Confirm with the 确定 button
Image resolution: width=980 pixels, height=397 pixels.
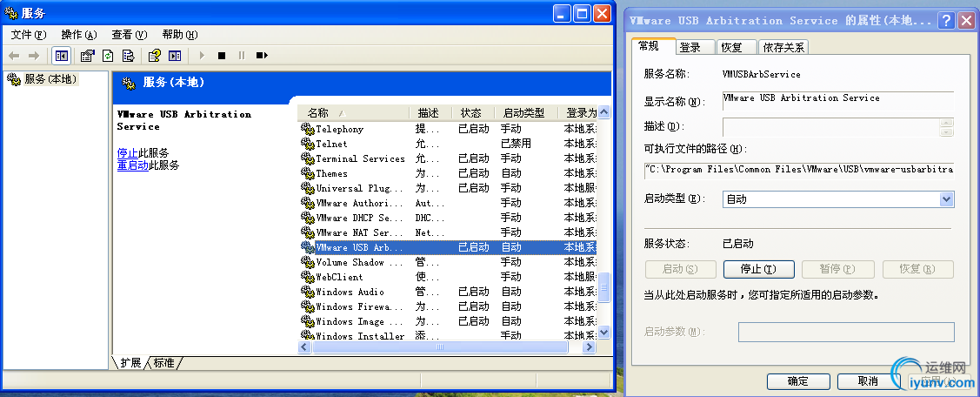pos(799,381)
